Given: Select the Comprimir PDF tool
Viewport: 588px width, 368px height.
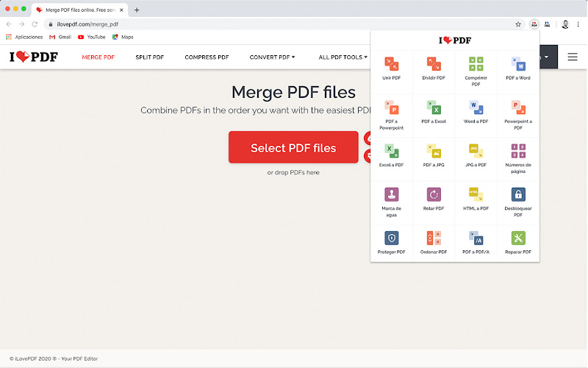Looking at the screenshot, I should 476,71.
